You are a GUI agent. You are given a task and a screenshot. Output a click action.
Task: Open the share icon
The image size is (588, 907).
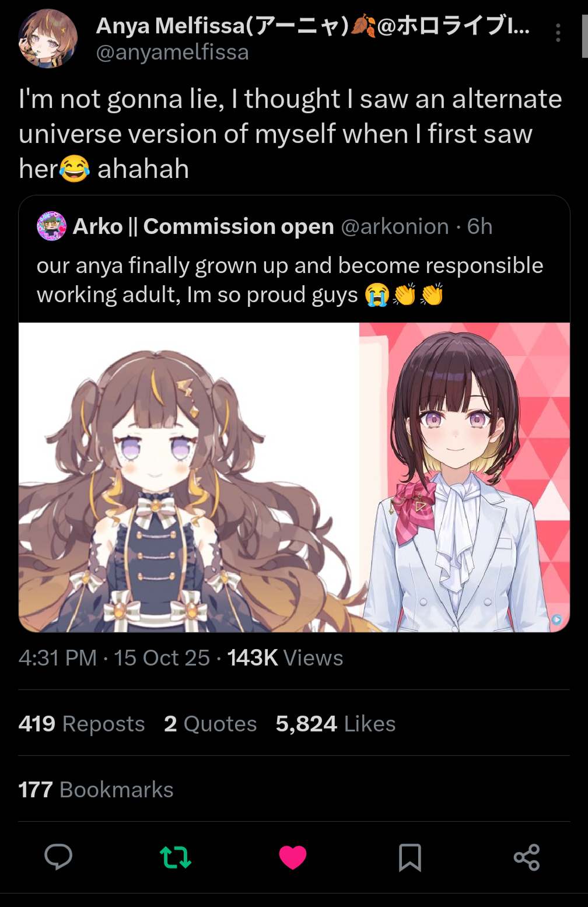point(527,857)
